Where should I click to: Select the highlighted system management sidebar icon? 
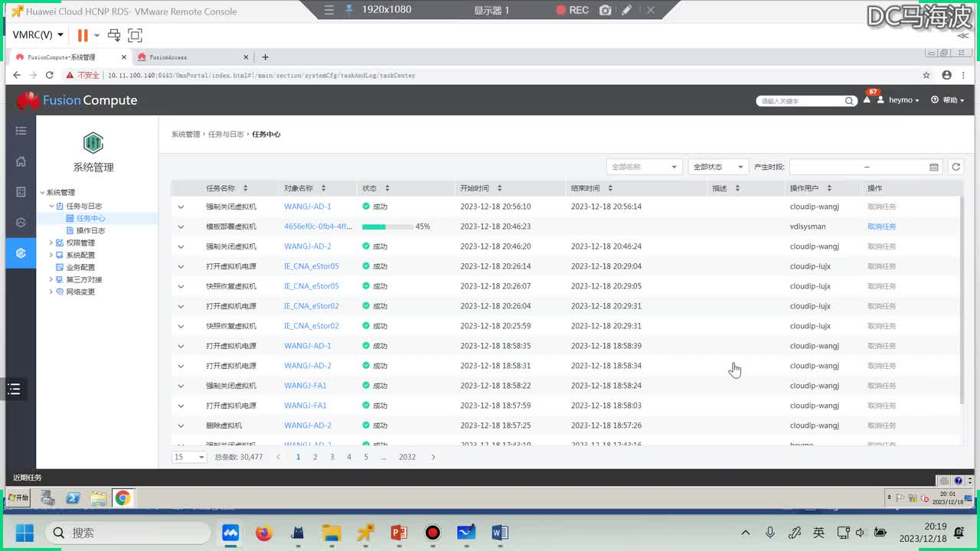pyautogui.click(x=21, y=253)
